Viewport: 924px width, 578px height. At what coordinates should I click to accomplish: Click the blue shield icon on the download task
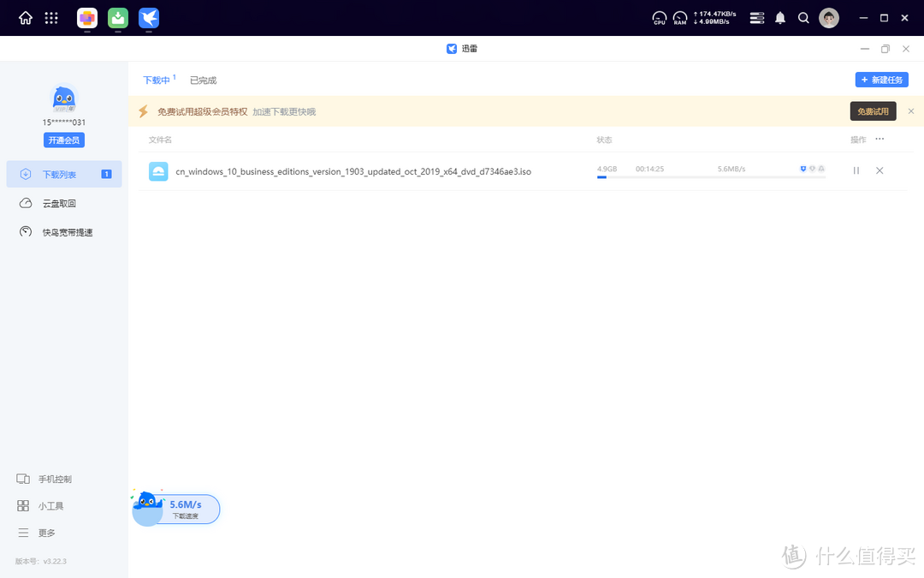[803, 169]
